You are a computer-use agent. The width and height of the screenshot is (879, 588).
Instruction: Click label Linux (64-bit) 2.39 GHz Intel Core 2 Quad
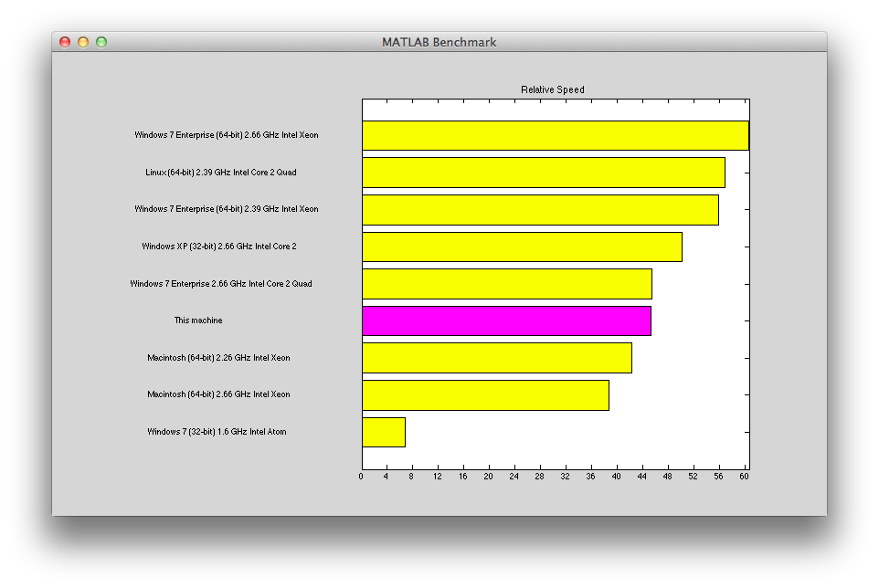coord(221,173)
